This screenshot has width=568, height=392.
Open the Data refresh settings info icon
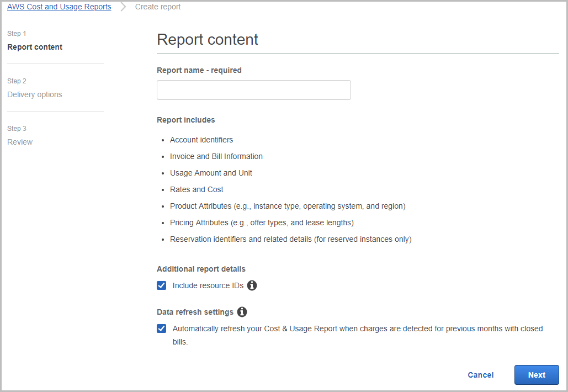coord(242,312)
